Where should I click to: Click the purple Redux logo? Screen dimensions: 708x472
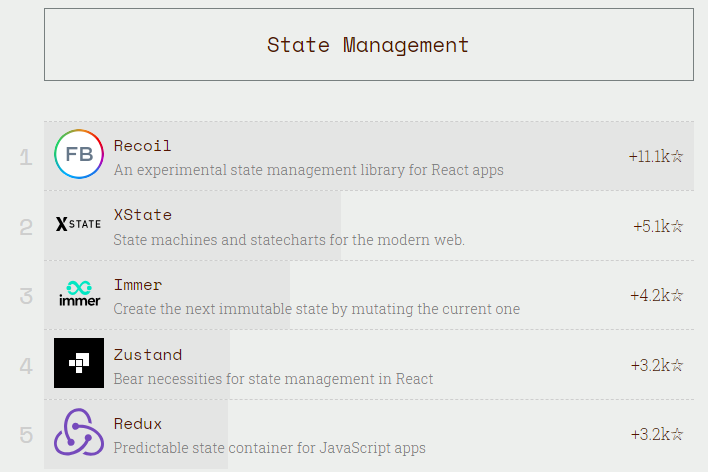pos(79,433)
